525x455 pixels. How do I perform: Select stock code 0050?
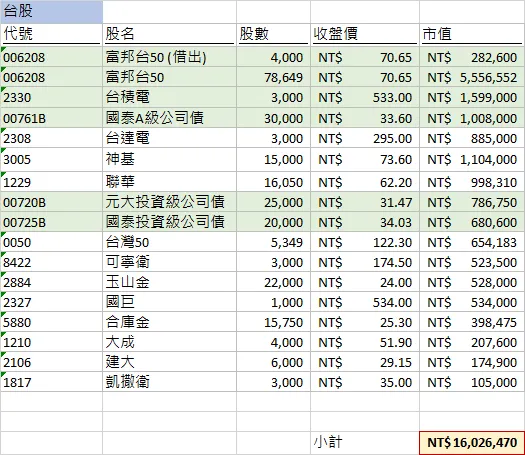(x=52, y=242)
